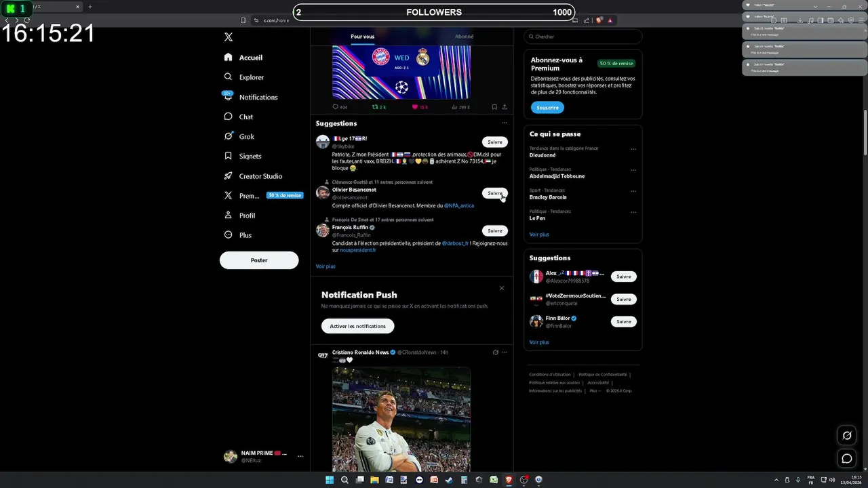Screen dimensions: 868x488
Task: Follow Alex @Alexcor79988578
Action: [x=623, y=277]
